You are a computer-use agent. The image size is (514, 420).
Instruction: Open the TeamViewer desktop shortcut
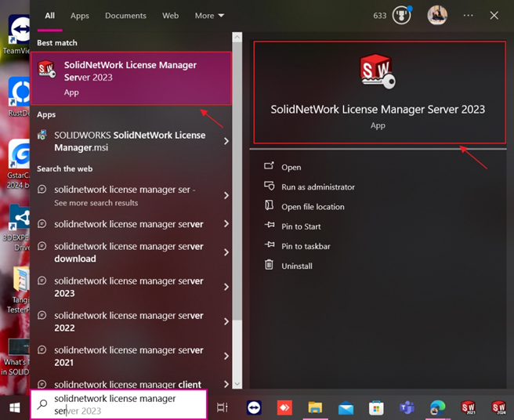(18, 34)
